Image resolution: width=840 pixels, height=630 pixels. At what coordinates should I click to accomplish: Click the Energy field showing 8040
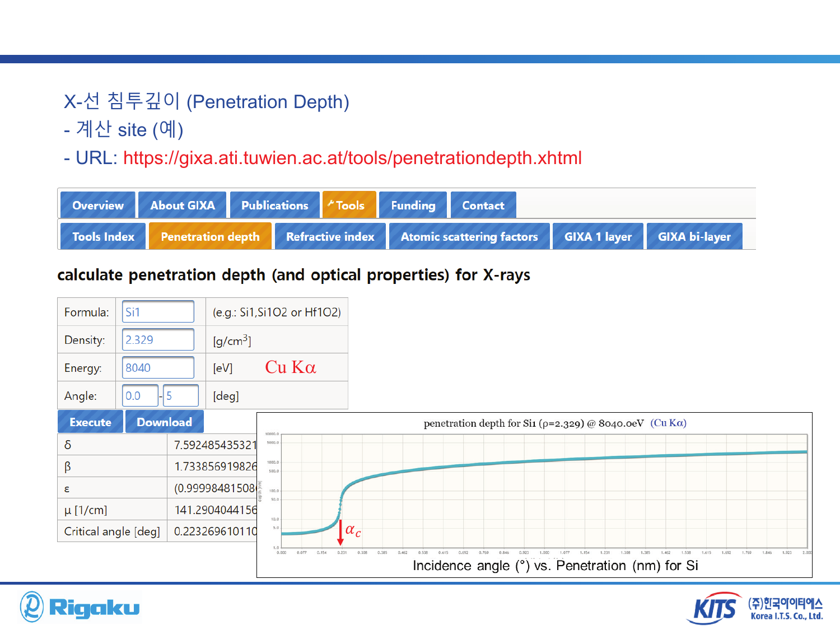pyautogui.click(x=158, y=368)
